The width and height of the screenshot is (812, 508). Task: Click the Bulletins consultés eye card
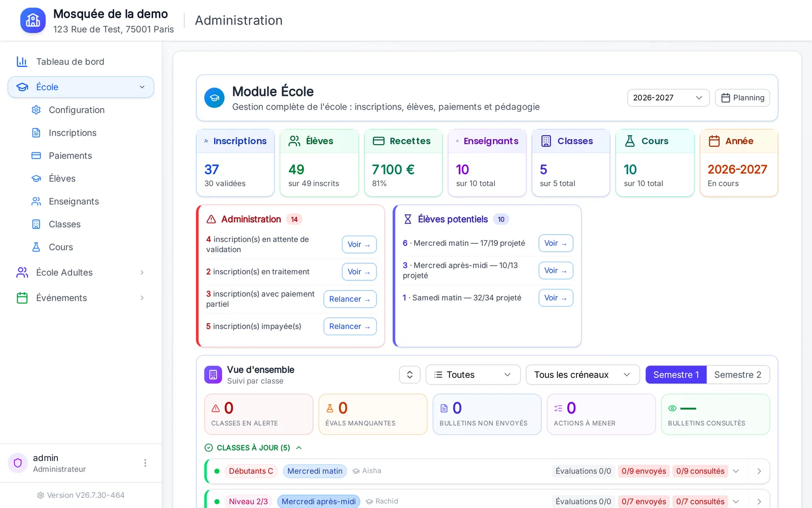coord(715,414)
